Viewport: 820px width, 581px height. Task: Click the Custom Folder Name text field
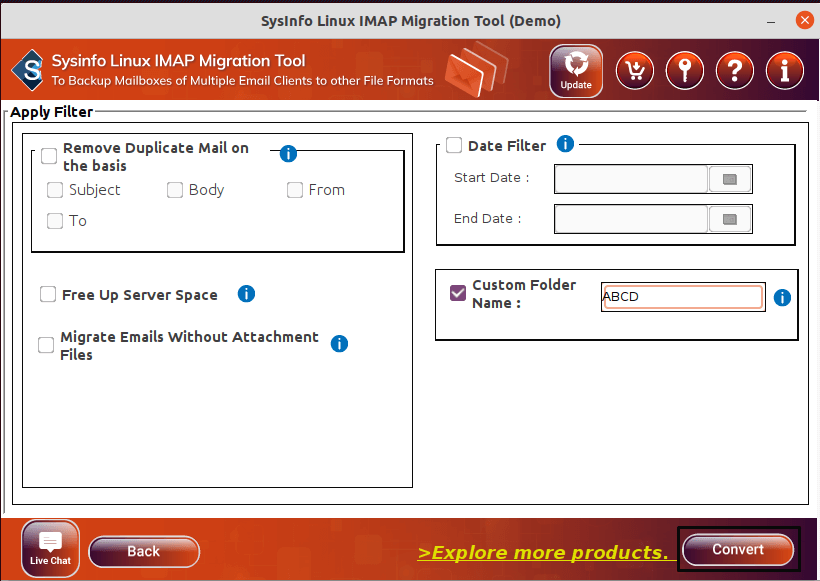coord(683,297)
